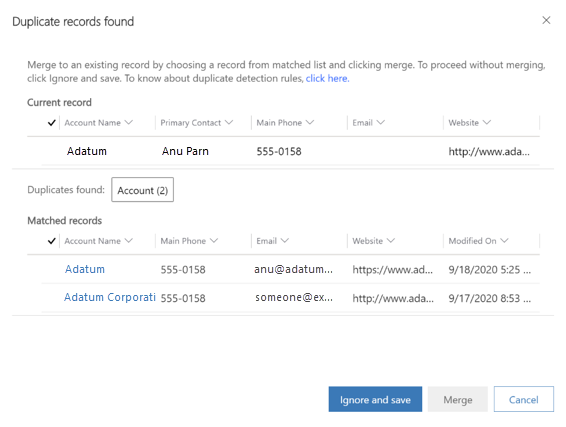Open the duplicate detection rules 'click here' link
Screen dimensions: 566x427
pyautogui.click(x=327, y=78)
